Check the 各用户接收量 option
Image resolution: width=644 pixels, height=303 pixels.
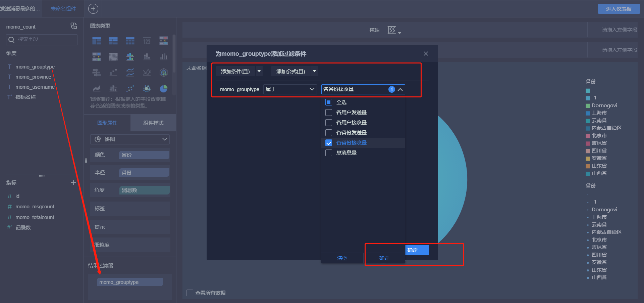click(x=329, y=122)
